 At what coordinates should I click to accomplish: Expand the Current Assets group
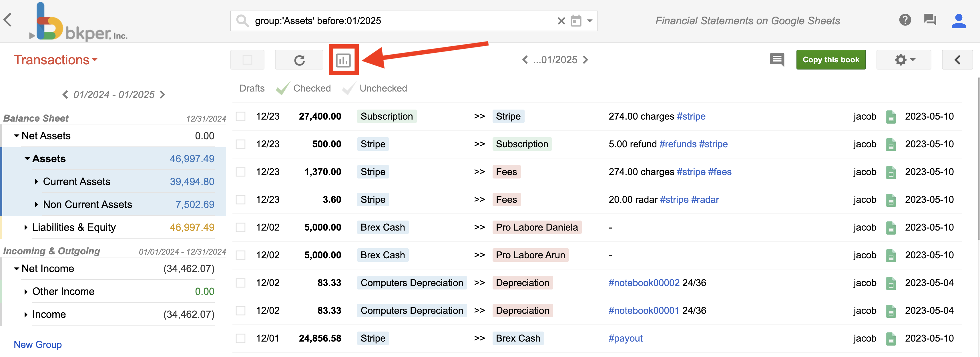(x=37, y=182)
